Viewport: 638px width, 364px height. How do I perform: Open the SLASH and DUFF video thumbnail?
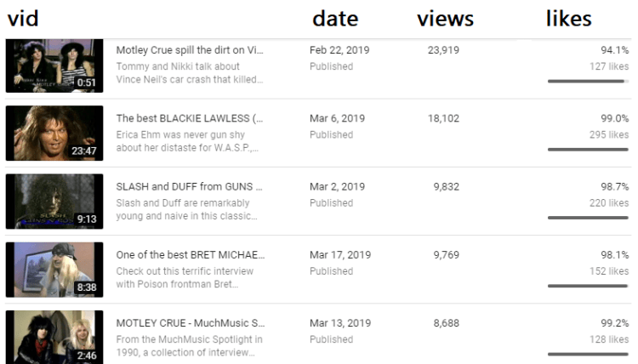pyautogui.click(x=54, y=201)
